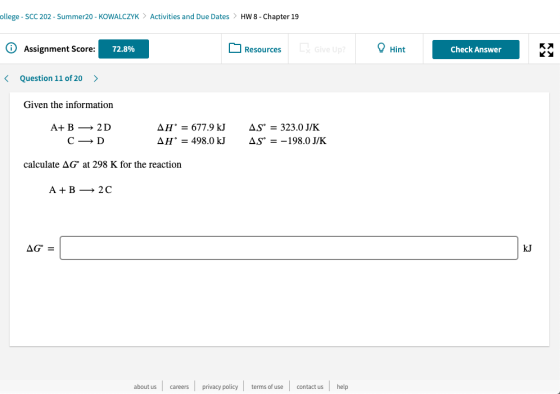Open the about us footer link
The width and height of the screenshot is (560, 394).
point(145,386)
